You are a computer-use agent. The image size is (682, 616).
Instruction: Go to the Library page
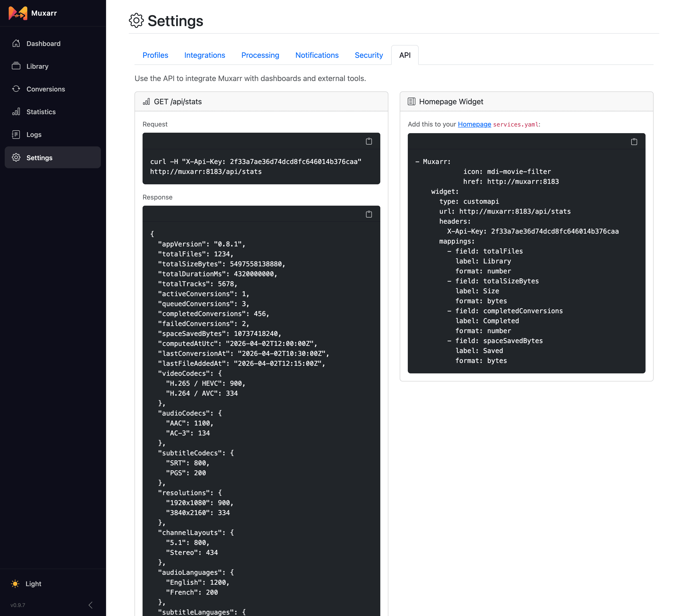37,66
